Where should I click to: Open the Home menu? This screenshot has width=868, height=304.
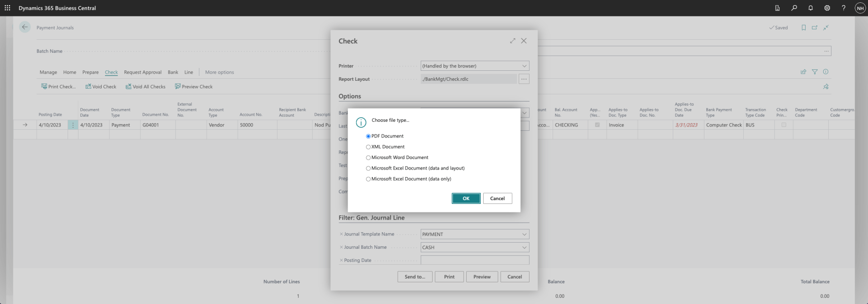[x=69, y=72]
